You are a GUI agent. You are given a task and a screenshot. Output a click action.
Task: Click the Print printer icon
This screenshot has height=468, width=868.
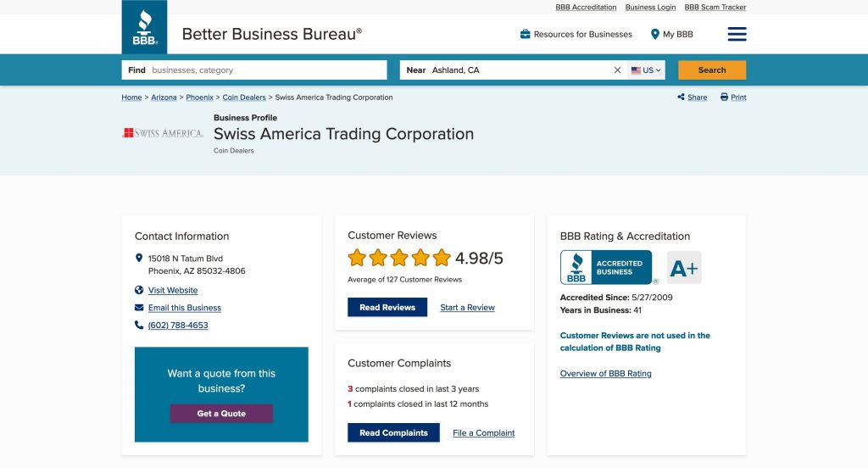pos(724,97)
